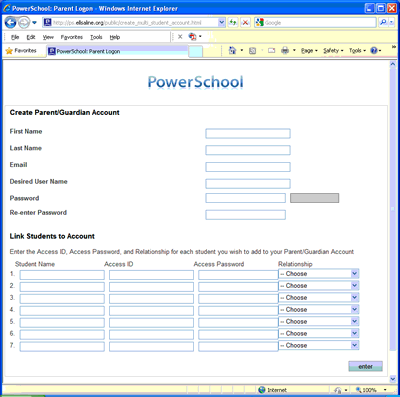Image resolution: width=400 pixels, height=397 pixels.
Task: Open the Relationship dropdown for row 5
Action: [x=319, y=322]
